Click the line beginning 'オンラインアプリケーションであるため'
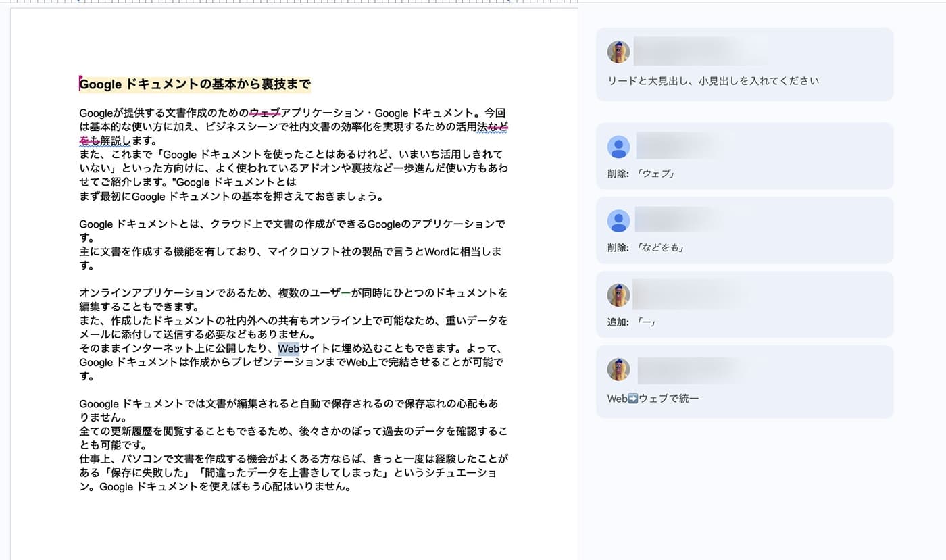Image resolution: width=946 pixels, height=560 pixels. point(293,293)
